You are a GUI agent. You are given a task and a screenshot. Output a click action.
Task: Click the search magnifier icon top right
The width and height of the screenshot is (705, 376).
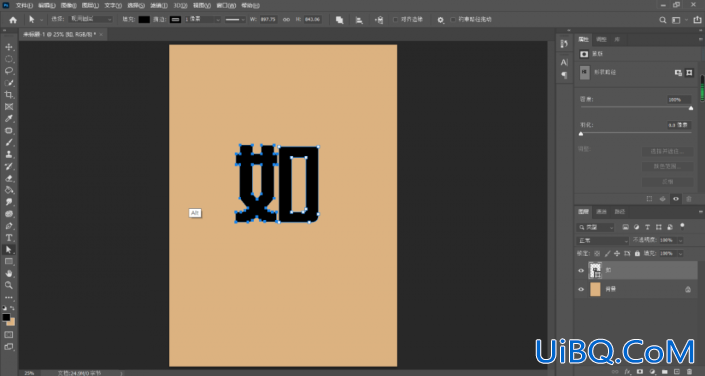click(x=663, y=20)
